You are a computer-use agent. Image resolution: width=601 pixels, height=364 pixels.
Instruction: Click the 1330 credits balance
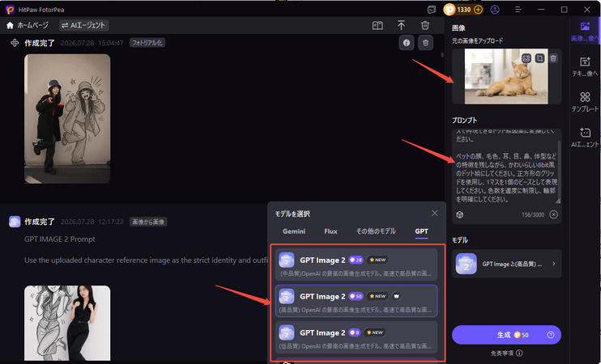coord(464,10)
